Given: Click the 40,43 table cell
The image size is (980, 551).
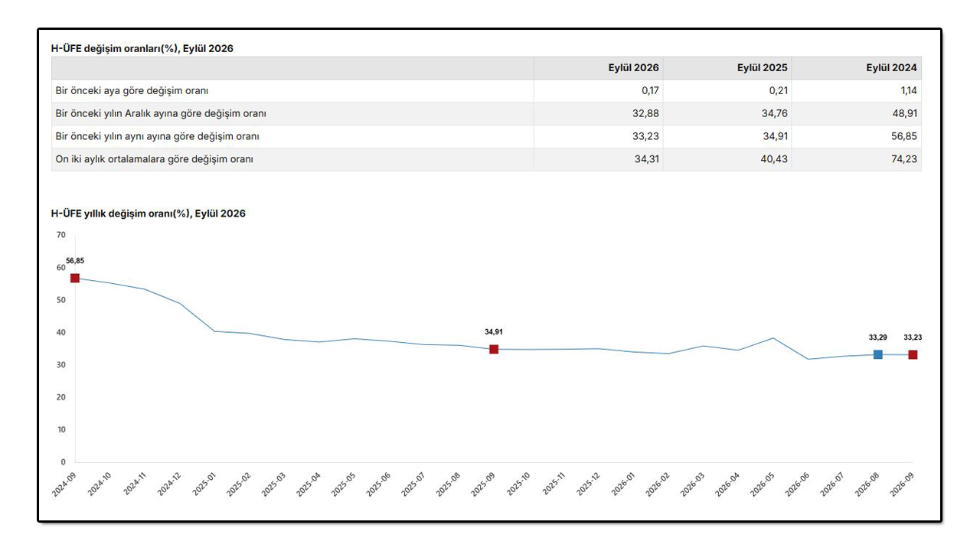Looking at the screenshot, I should point(727,159).
